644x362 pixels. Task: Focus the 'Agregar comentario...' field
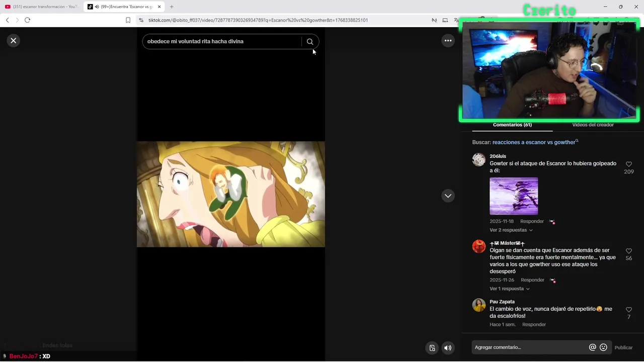pos(530,347)
